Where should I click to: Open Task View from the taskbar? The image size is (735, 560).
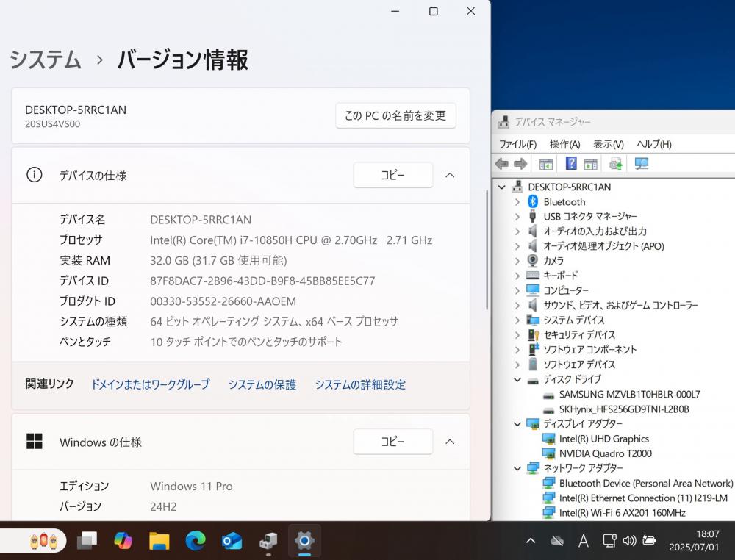[x=87, y=541]
